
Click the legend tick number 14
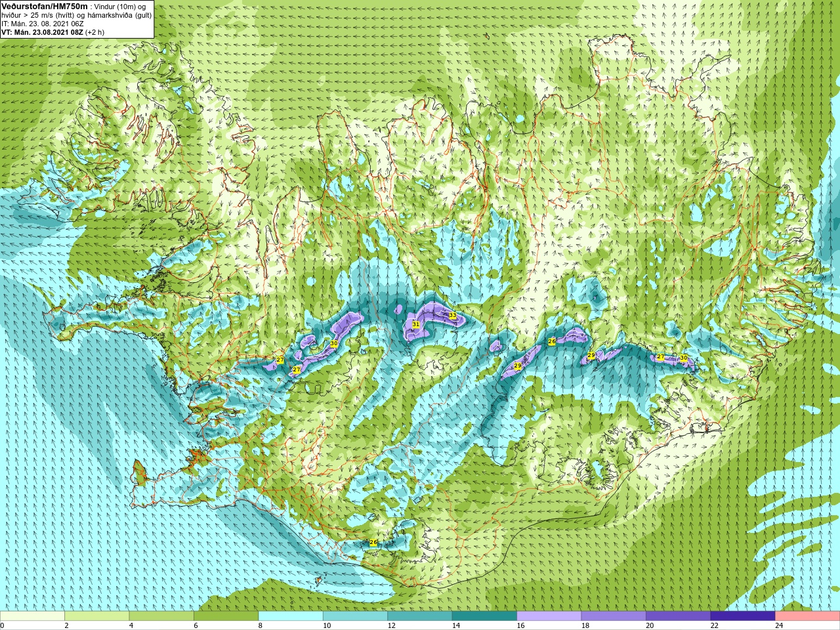pyautogui.click(x=456, y=626)
